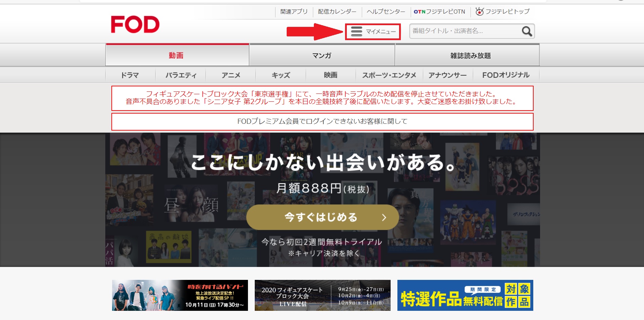
Task: Click the フジテレビトップ mascot icon
Action: 479,12
